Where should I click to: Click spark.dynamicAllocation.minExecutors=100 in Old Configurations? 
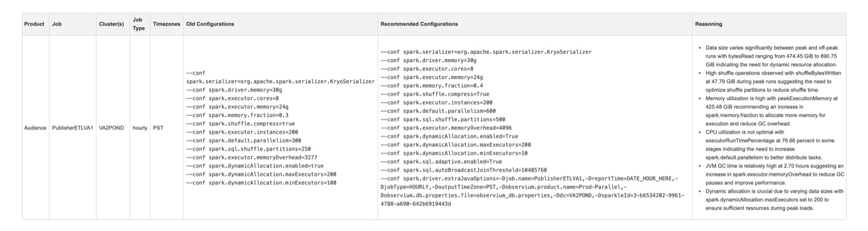pyautogui.click(x=262, y=182)
